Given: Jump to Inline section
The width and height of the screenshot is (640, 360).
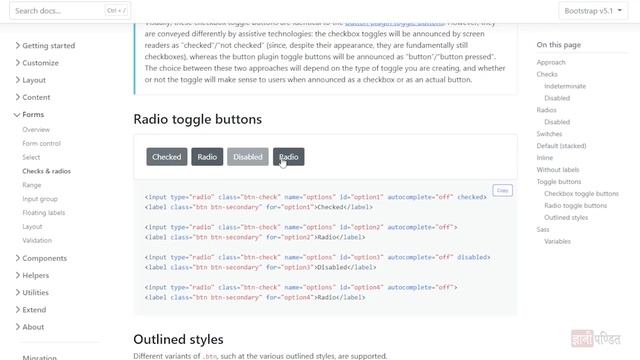Looking at the screenshot, I should point(545,158).
